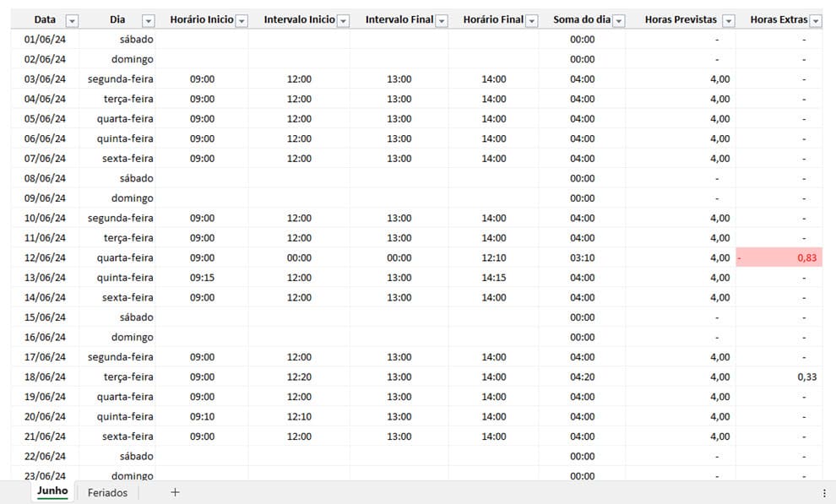Select the Horas Extras cell 0,33

[779, 377]
